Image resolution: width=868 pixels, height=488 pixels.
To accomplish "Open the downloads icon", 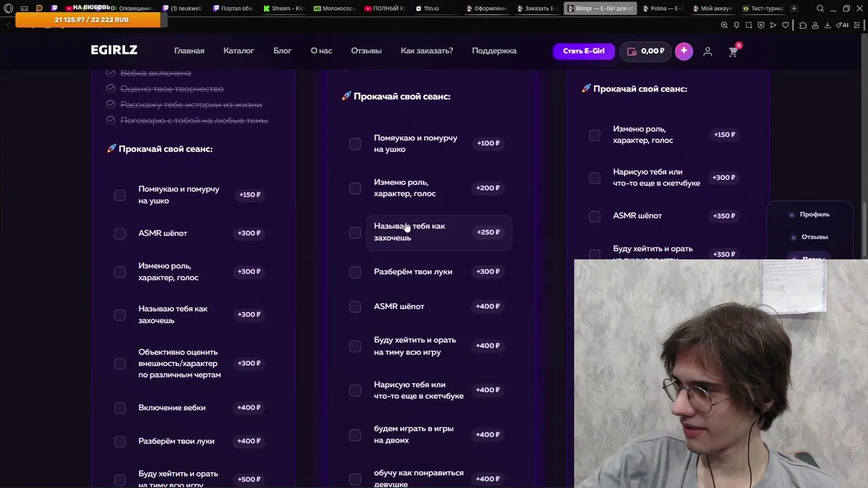I will pos(827,25).
